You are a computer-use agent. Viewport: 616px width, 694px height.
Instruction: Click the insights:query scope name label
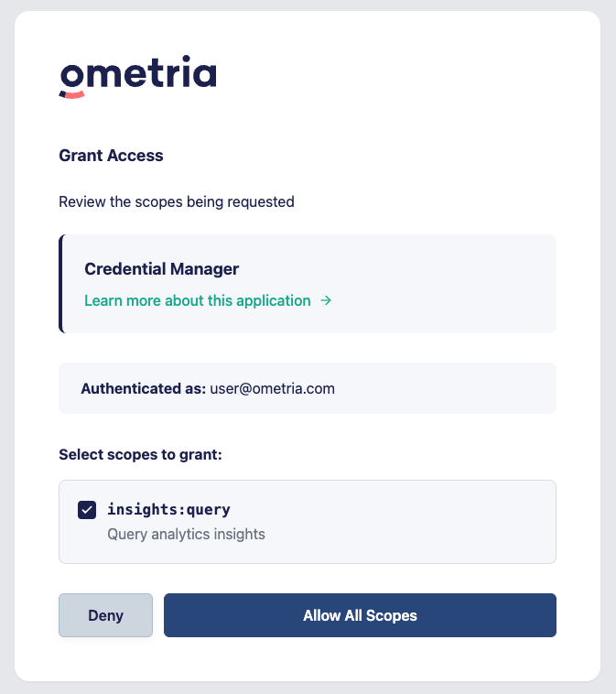point(168,509)
